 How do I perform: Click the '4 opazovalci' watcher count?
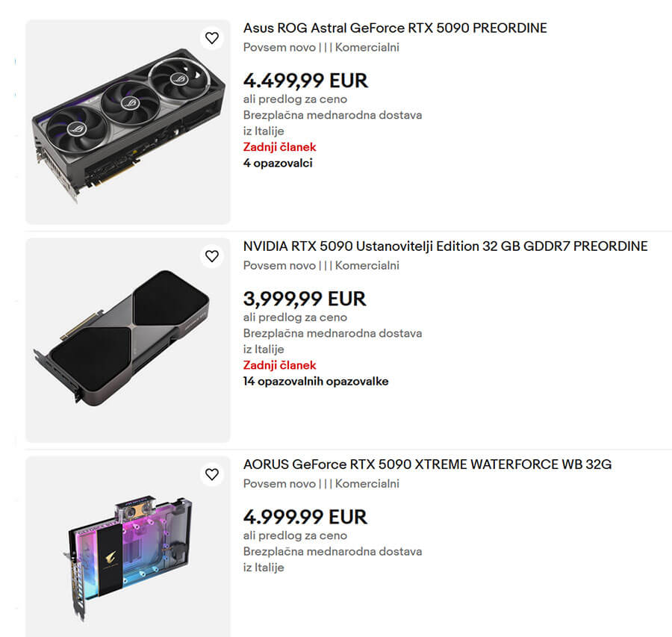[x=278, y=163]
